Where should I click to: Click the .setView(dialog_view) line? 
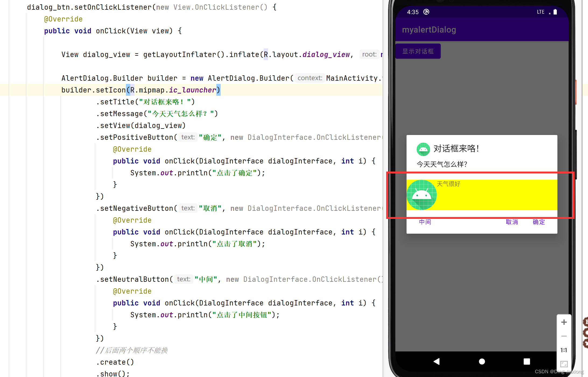click(141, 126)
